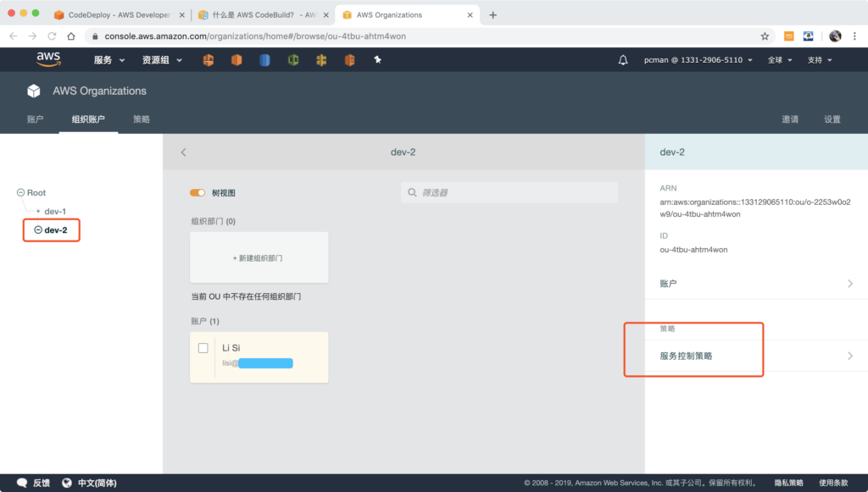The width and height of the screenshot is (868, 492).
Task: Click the pin shortcuts icon
Action: point(377,60)
